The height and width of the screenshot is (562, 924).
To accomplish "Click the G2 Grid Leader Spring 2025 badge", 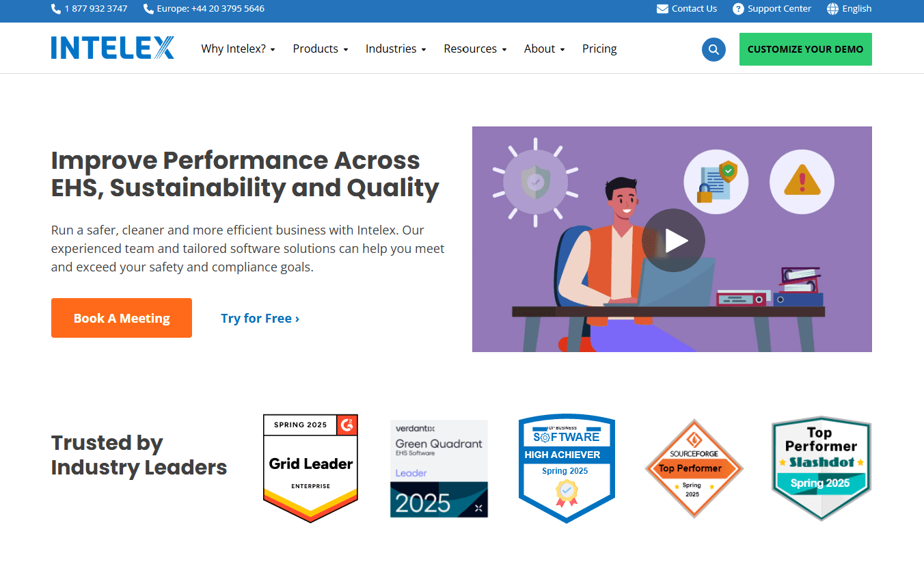I will click(310, 468).
